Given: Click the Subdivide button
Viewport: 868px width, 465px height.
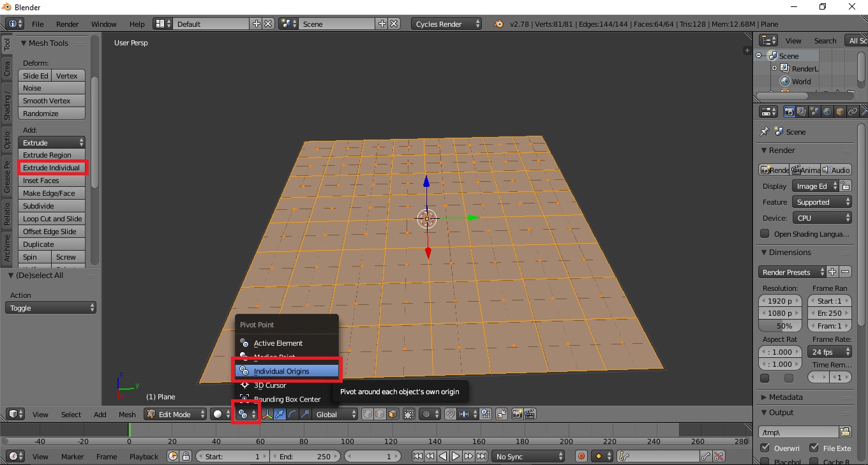Looking at the screenshot, I should click(52, 206).
